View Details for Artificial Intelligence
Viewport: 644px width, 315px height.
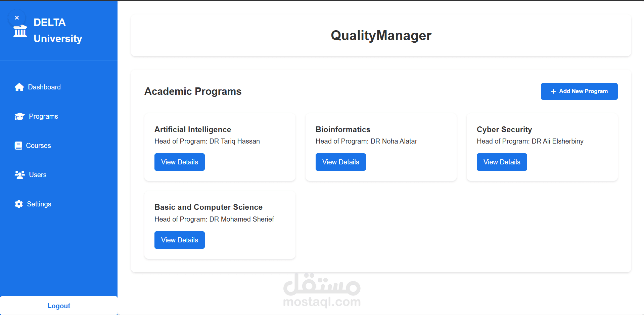click(179, 162)
